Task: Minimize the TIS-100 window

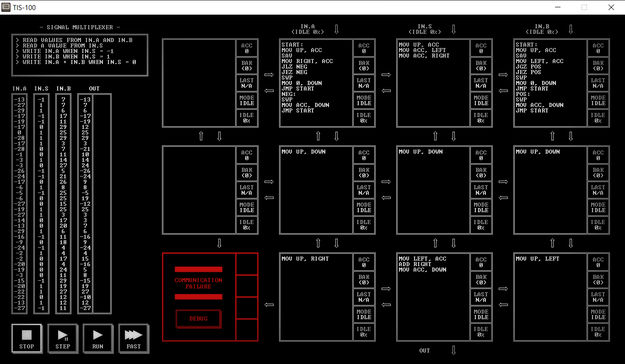Action: 557,7
